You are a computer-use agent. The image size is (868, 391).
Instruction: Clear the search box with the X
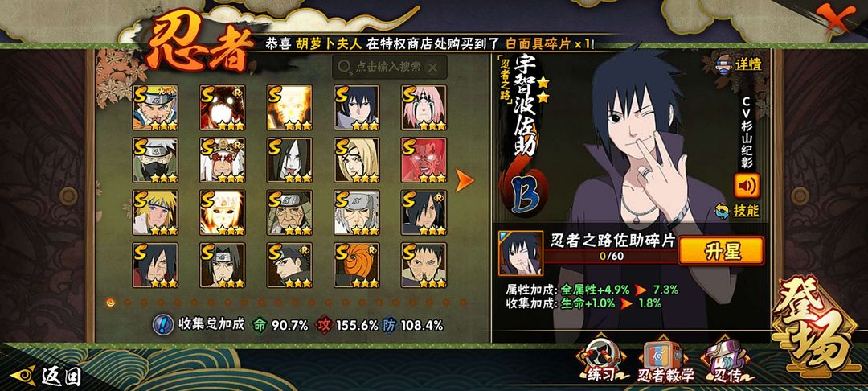tap(433, 67)
